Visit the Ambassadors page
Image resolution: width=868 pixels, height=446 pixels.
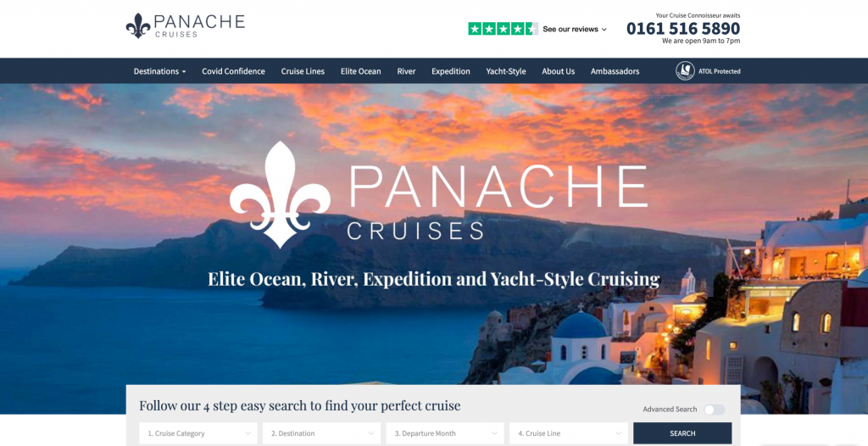tap(615, 71)
